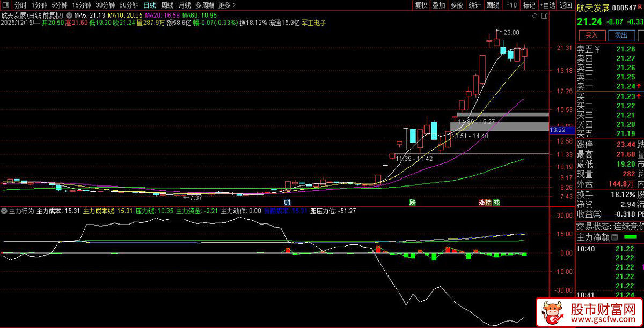
Task: Toggle the side panel icon beside the diamond
Action: (544, 17)
